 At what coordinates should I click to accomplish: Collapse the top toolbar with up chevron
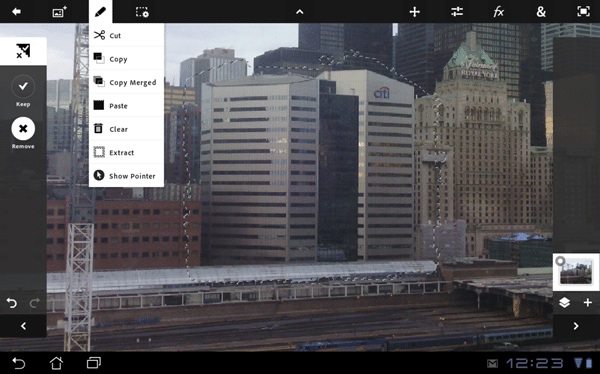pyautogui.click(x=300, y=12)
